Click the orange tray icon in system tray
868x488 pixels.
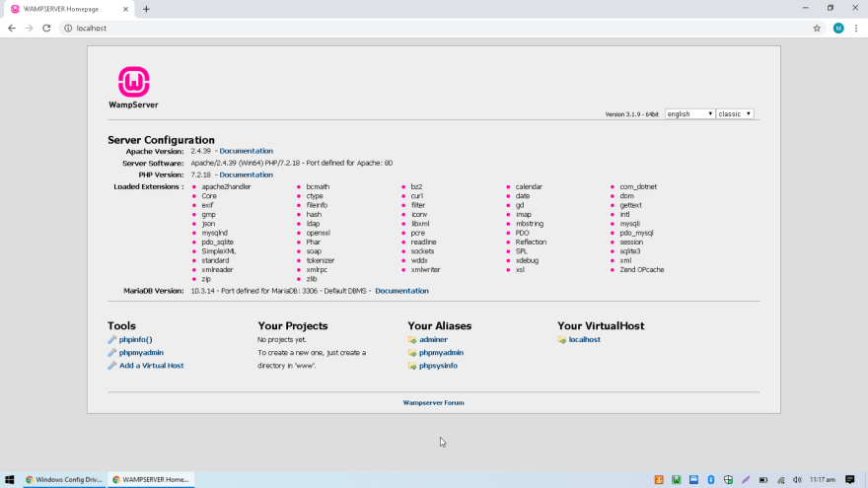click(659, 480)
